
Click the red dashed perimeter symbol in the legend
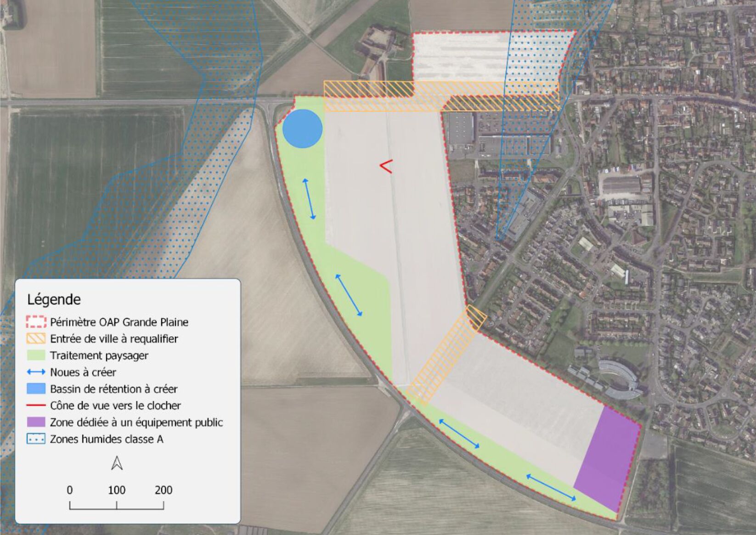click(36, 322)
